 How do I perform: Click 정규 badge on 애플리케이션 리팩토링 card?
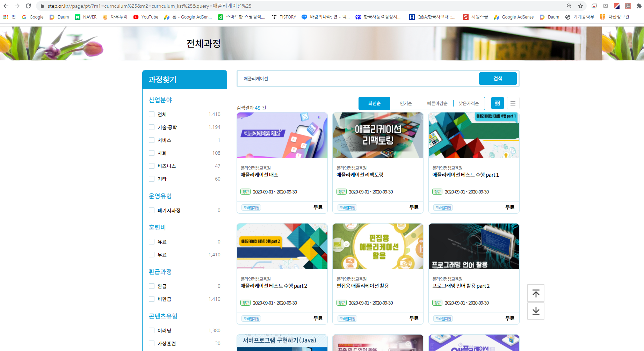click(x=341, y=192)
